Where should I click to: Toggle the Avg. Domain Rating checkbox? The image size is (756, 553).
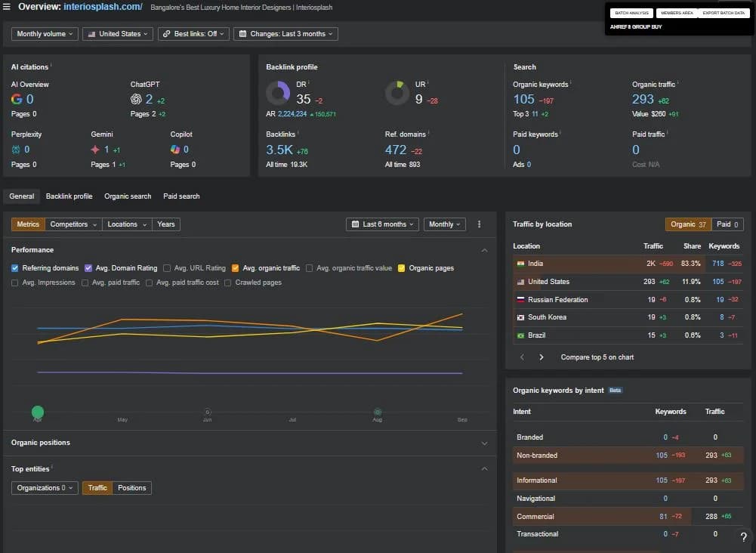[x=88, y=268]
